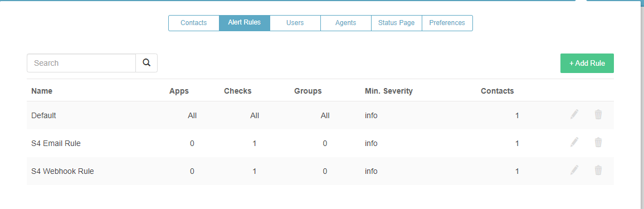Select the S4 Webhook Rule name
The image size is (644, 209).
click(62, 171)
